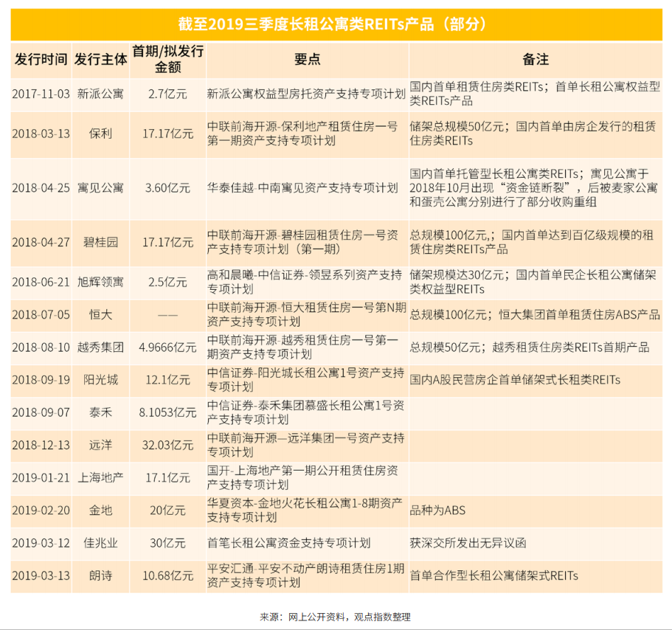
Task: Click the note '获深交所发出无异议函'
Action: [468, 543]
